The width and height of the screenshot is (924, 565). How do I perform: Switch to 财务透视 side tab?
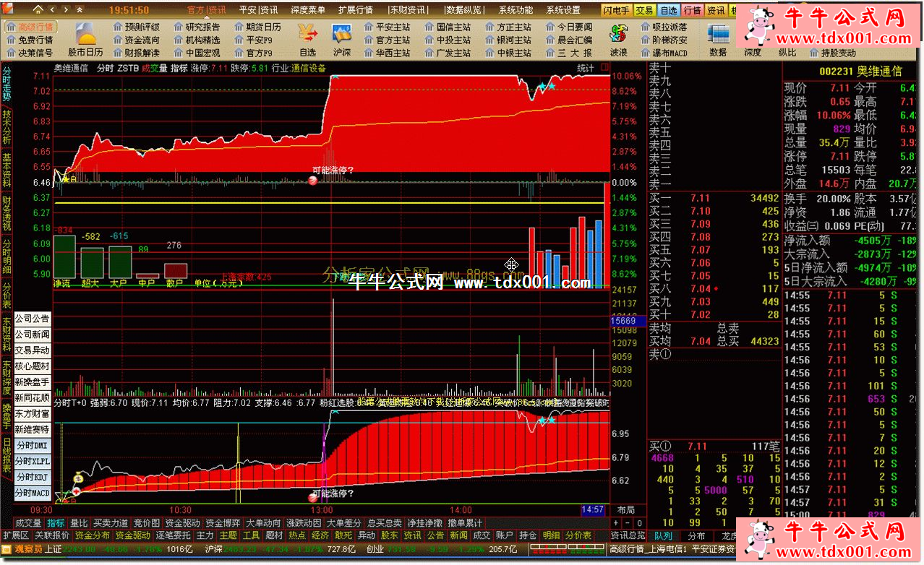(7, 215)
